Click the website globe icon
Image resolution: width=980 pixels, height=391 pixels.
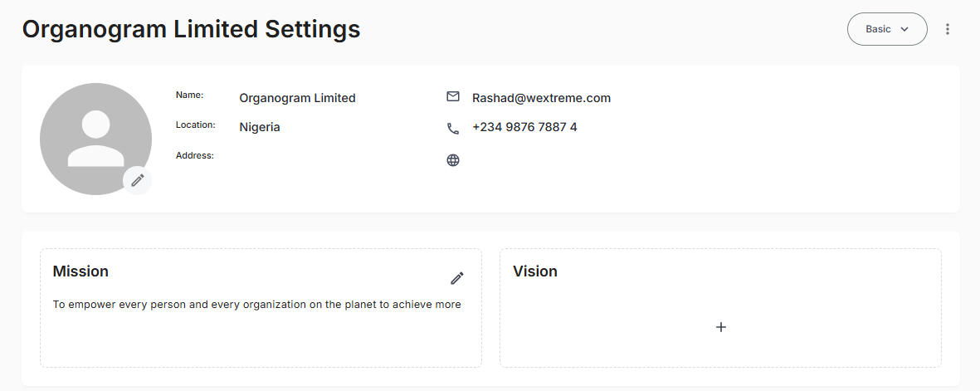[453, 160]
